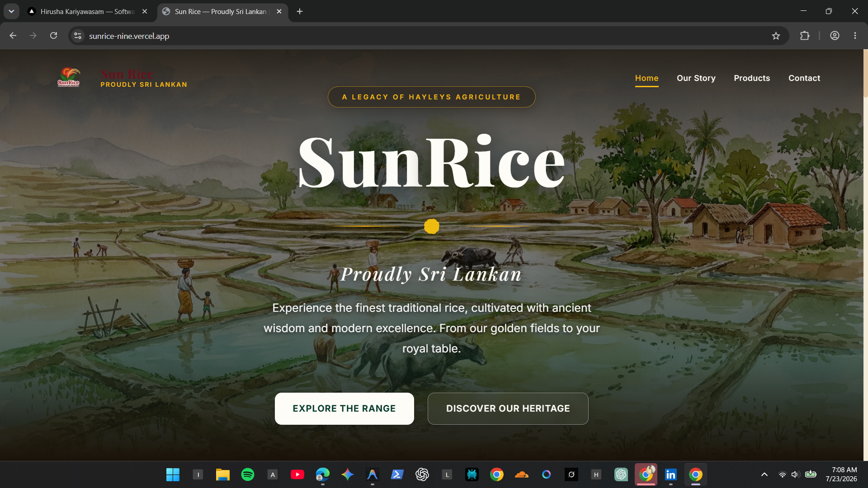Screen dimensions: 868x488
Task: Check the battery status icon
Action: click(811, 474)
